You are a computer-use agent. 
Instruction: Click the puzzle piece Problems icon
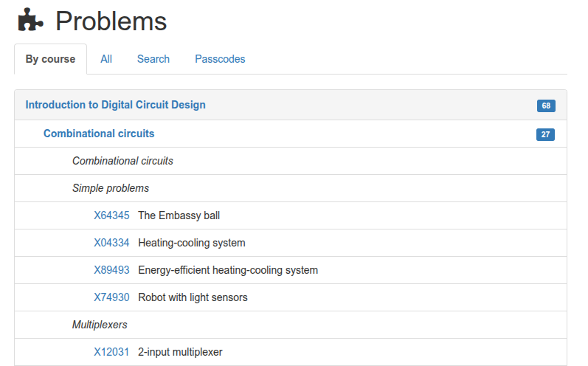pyautogui.click(x=30, y=21)
